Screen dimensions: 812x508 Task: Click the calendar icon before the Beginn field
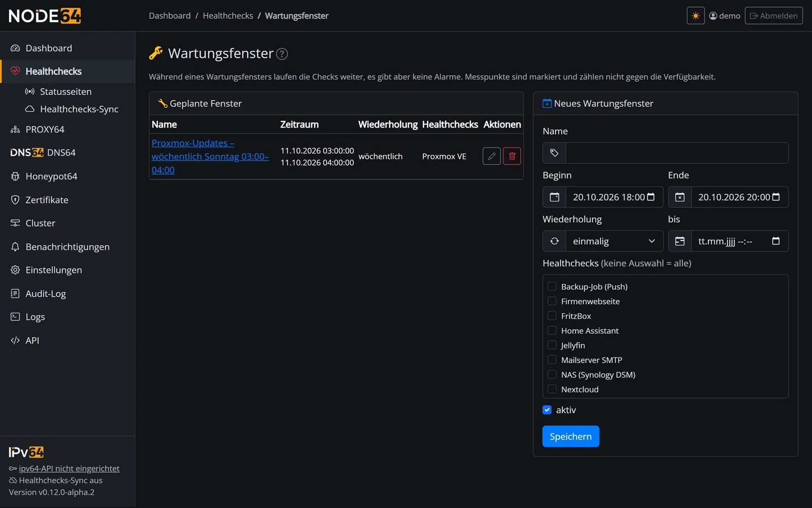coord(554,197)
